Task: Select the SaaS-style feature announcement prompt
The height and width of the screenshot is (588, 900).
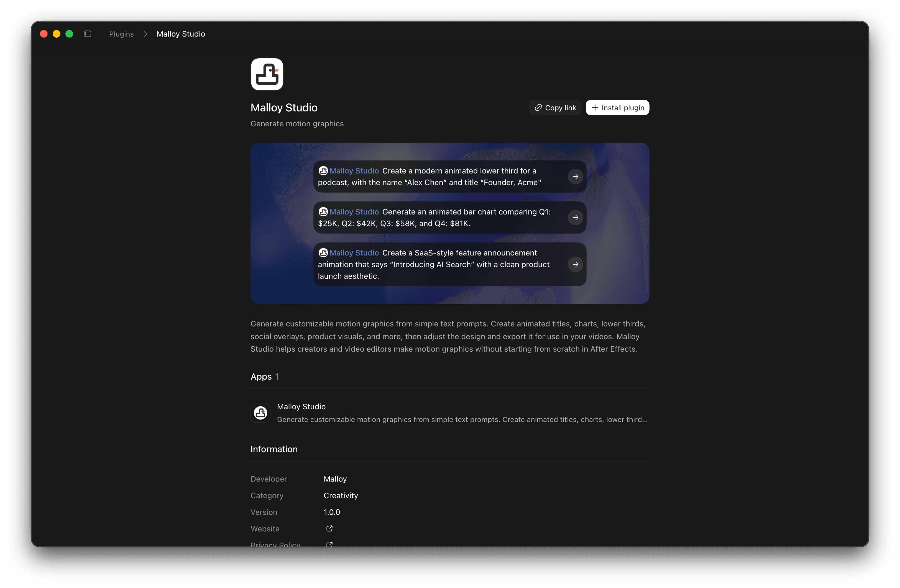Action: click(x=450, y=264)
